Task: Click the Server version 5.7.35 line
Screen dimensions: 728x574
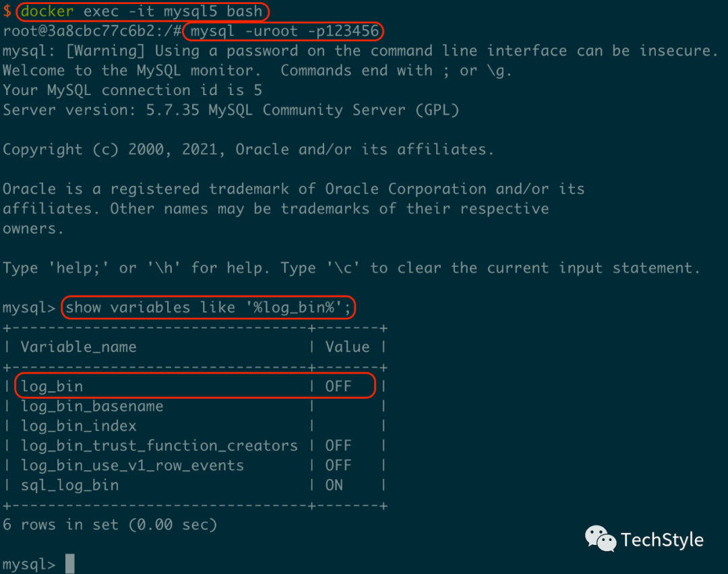Action: tap(231, 110)
